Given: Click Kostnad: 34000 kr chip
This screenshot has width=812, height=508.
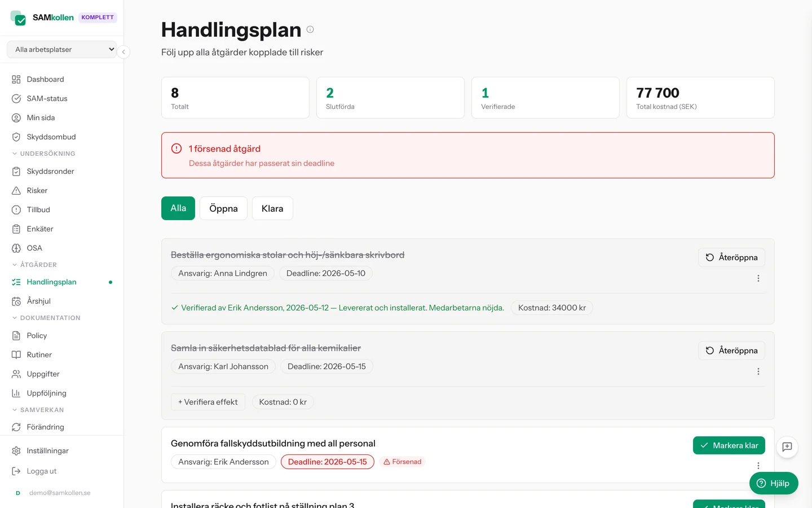Looking at the screenshot, I should point(552,308).
